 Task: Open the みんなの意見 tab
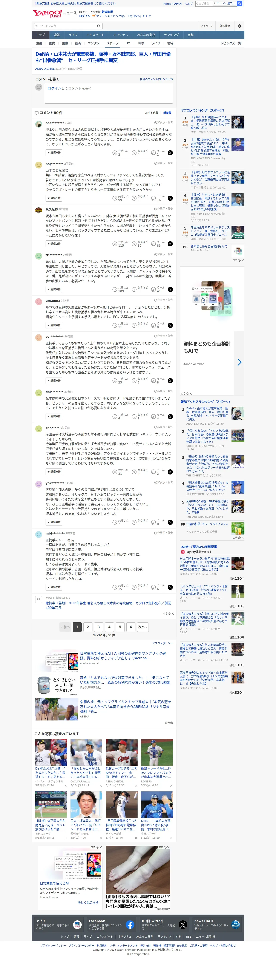pyautogui.click(x=146, y=35)
